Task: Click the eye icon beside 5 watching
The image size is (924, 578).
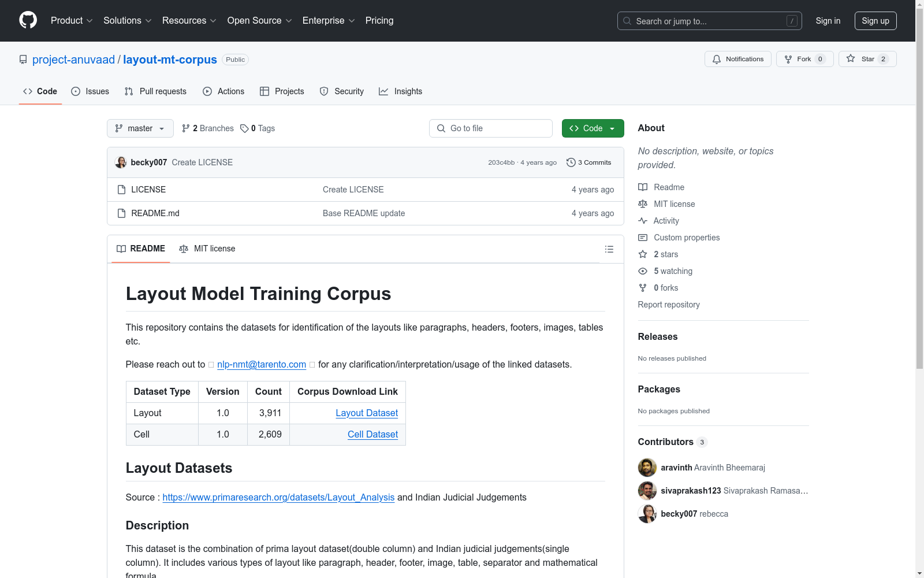Action: pos(643,271)
